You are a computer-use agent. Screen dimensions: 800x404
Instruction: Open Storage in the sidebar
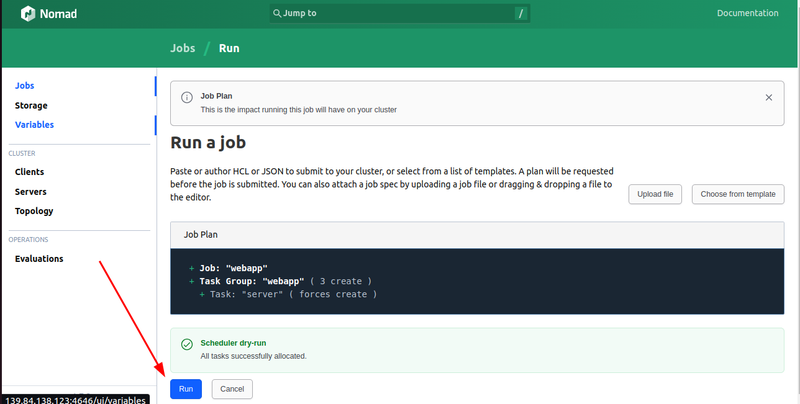click(x=31, y=106)
